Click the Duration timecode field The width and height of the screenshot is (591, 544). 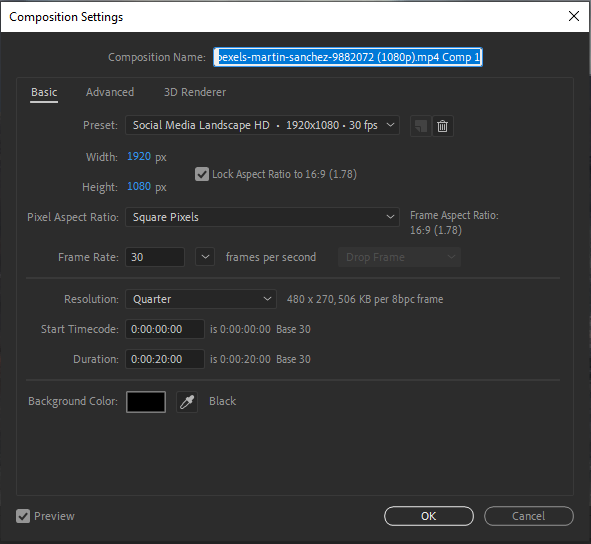tap(165, 359)
